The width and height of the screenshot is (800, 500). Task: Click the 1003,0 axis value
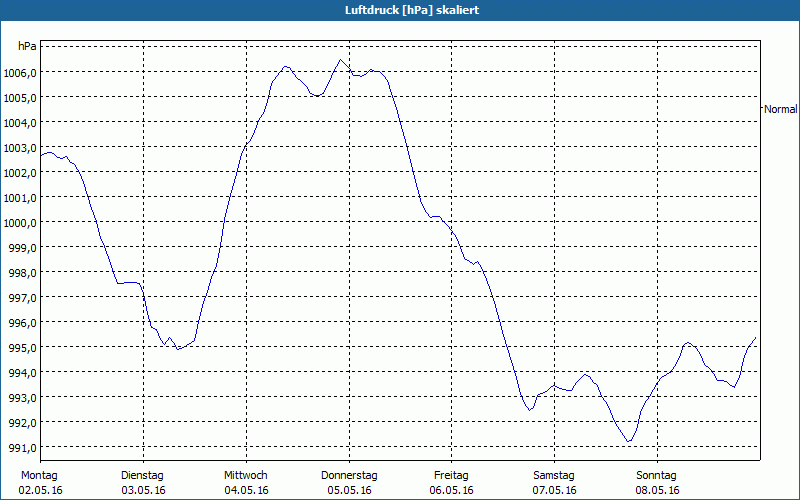pyautogui.click(x=20, y=147)
